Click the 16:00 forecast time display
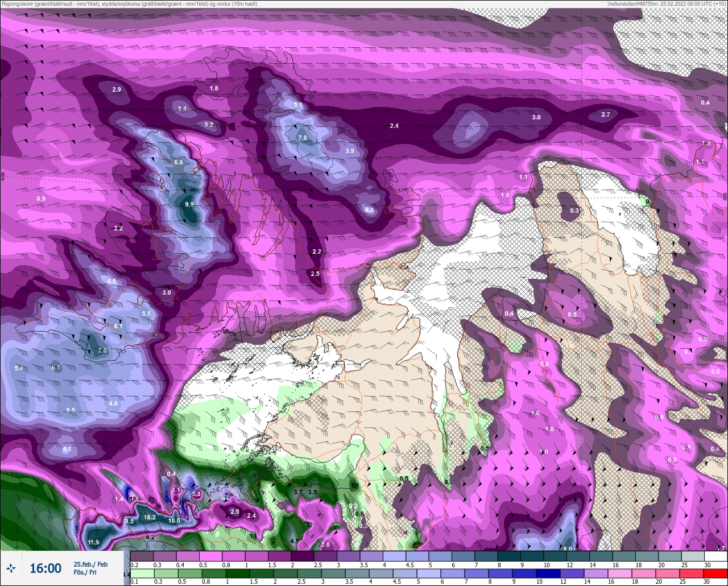The height and width of the screenshot is (586, 728). [45, 568]
